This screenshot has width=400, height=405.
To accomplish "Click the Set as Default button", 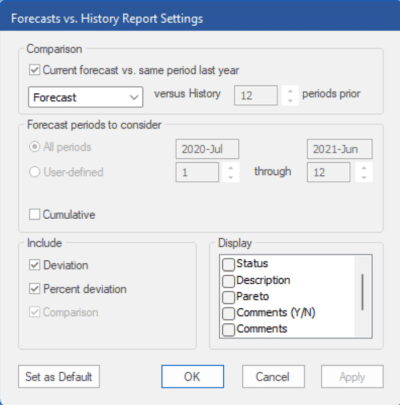I will pyautogui.click(x=59, y=377).
